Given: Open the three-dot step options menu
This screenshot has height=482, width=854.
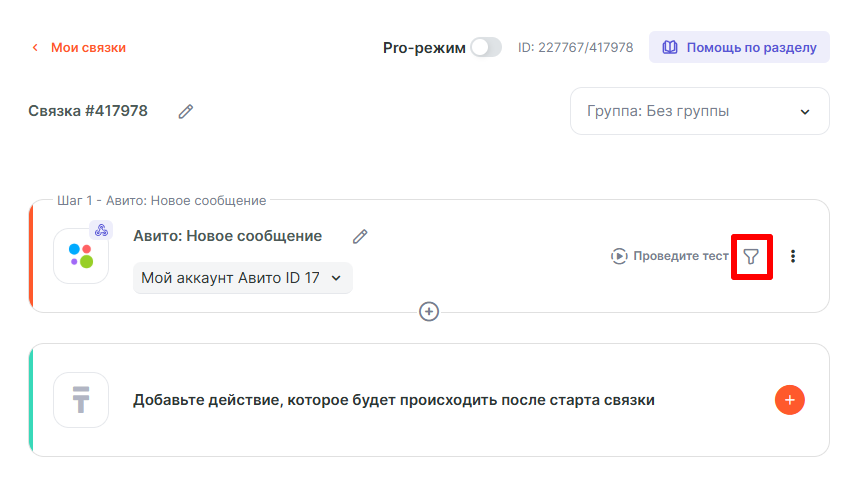Looking at the screenshot, I should pyautogui.click(x=793, y=256).
